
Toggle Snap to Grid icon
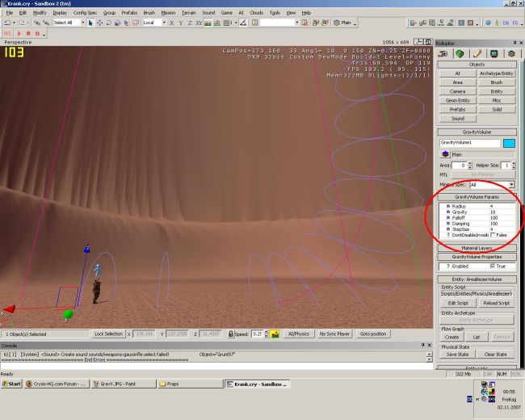click(227, 23)
